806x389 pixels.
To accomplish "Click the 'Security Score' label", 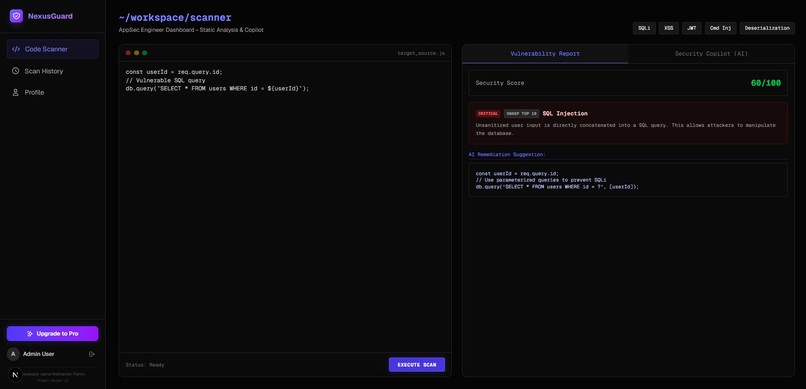I will pos(500,83).
